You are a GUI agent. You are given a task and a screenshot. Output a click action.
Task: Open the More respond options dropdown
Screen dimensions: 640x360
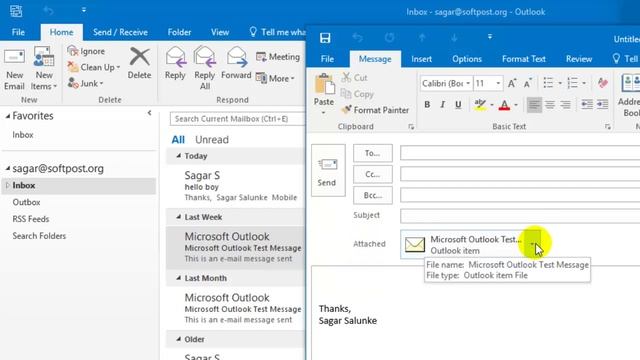[275, 78]
